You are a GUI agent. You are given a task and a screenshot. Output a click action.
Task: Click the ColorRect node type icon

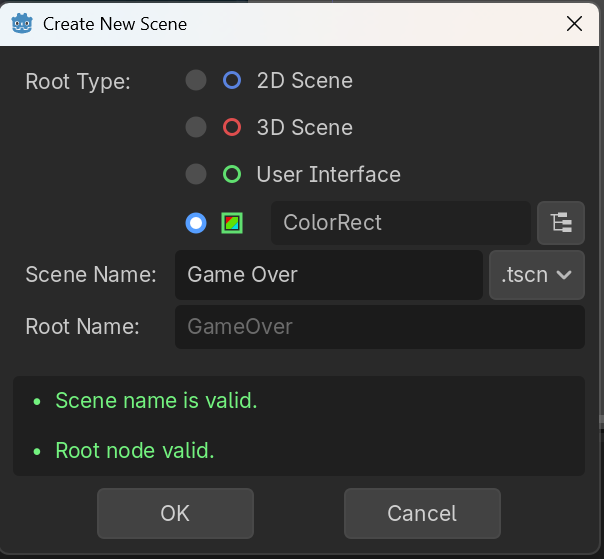[x=232, y=222]
